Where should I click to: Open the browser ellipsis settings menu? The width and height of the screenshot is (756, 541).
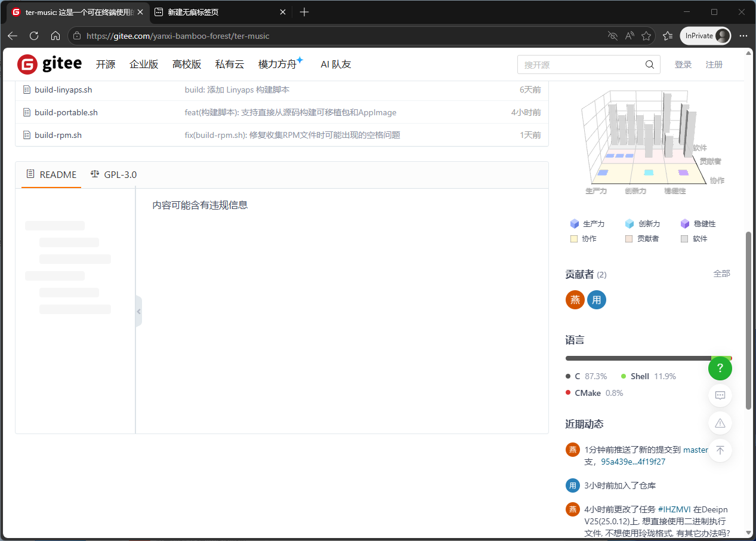pyautogui.click(x=743, y=36)
